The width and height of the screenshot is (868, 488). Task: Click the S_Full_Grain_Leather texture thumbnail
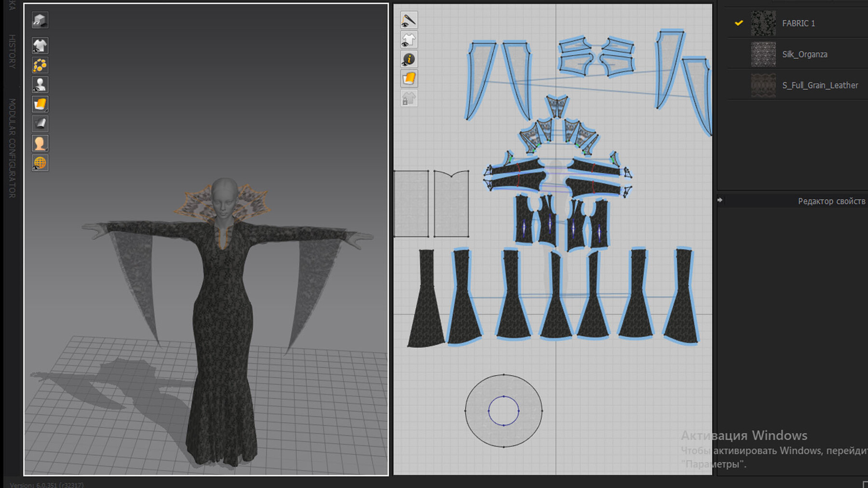coord(763,85)
